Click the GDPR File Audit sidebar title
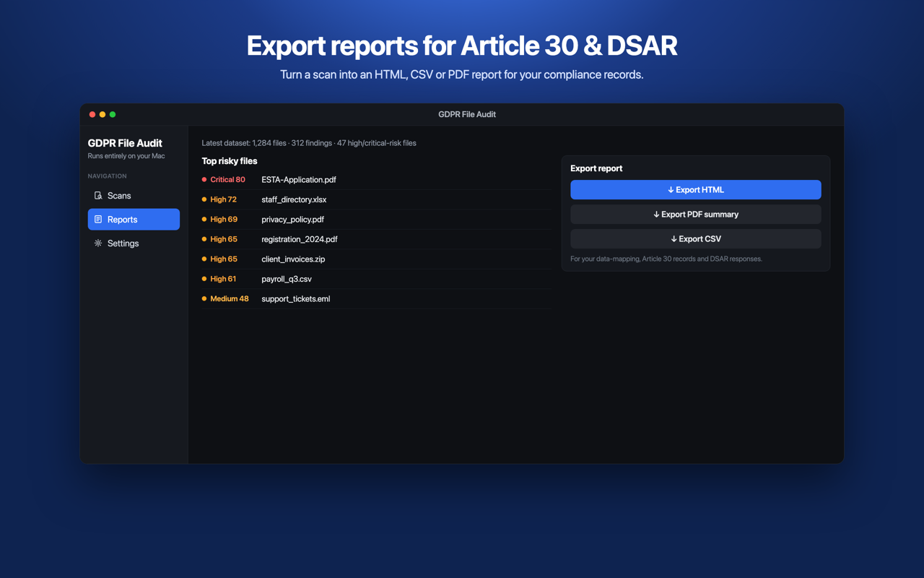Screen dimensions: 924x578 coord(125,143)
